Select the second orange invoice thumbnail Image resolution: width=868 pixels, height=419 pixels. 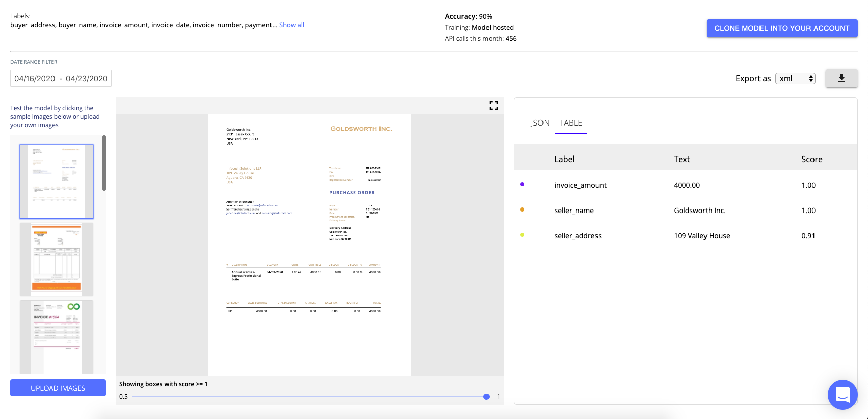point(57,259)
